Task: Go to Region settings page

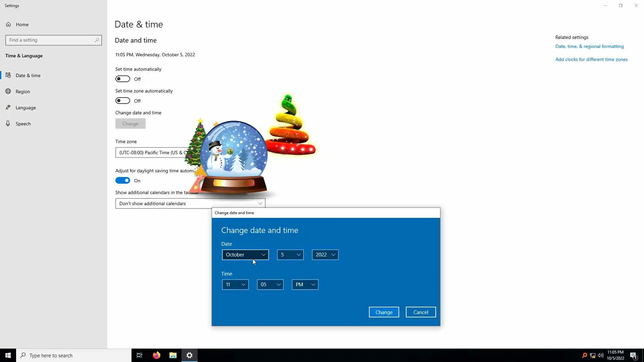Action: point(23,92)
